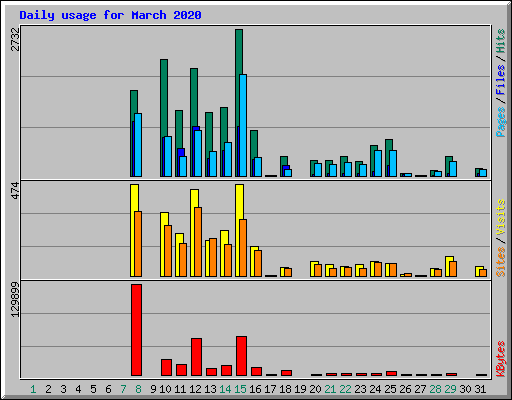Click day "25" on the x-axis
The height and width of the screenshot is (400, 512).
coord(390,389)
